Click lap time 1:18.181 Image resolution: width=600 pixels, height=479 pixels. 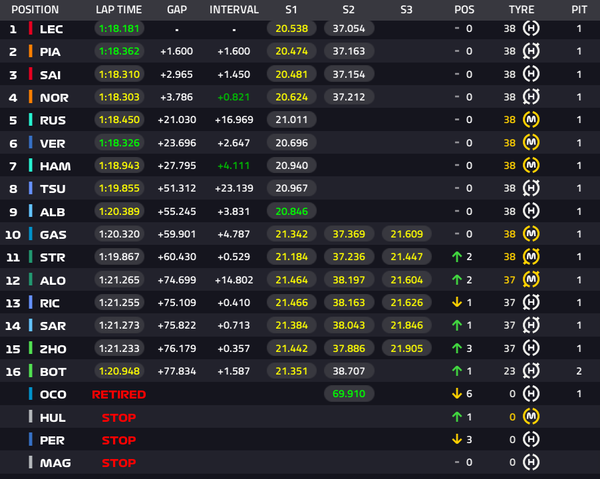119,29
